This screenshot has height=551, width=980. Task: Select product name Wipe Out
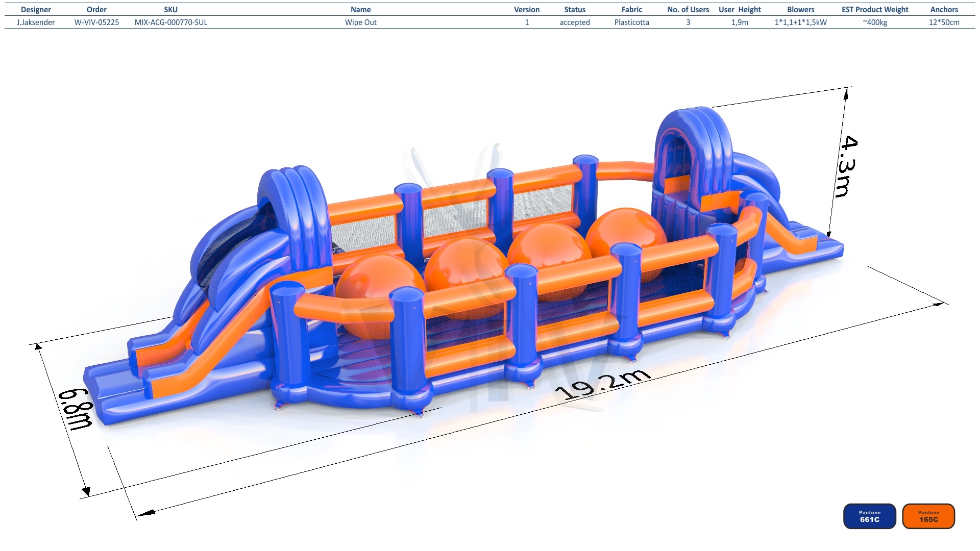coord(361,22)
